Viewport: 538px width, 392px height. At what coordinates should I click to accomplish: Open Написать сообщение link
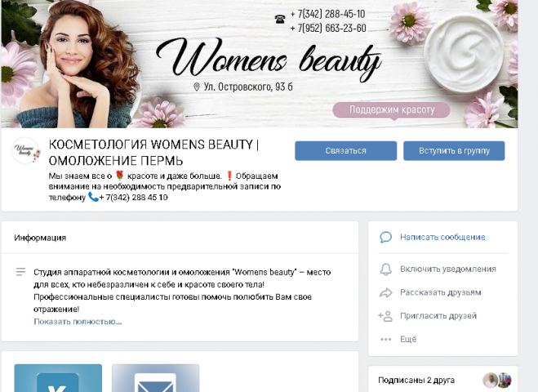[x=442, y=237]
